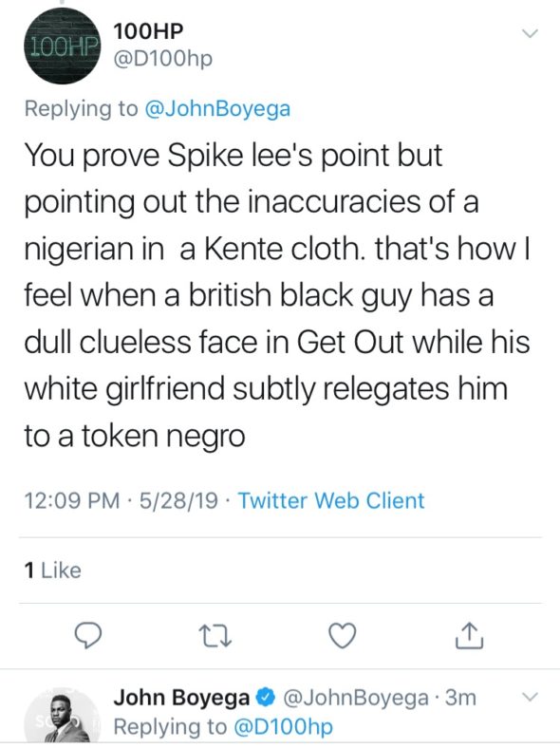This screenshot has width=560, height=748.
Task: Select the main tweet text body
Action: tap(277, 295)
